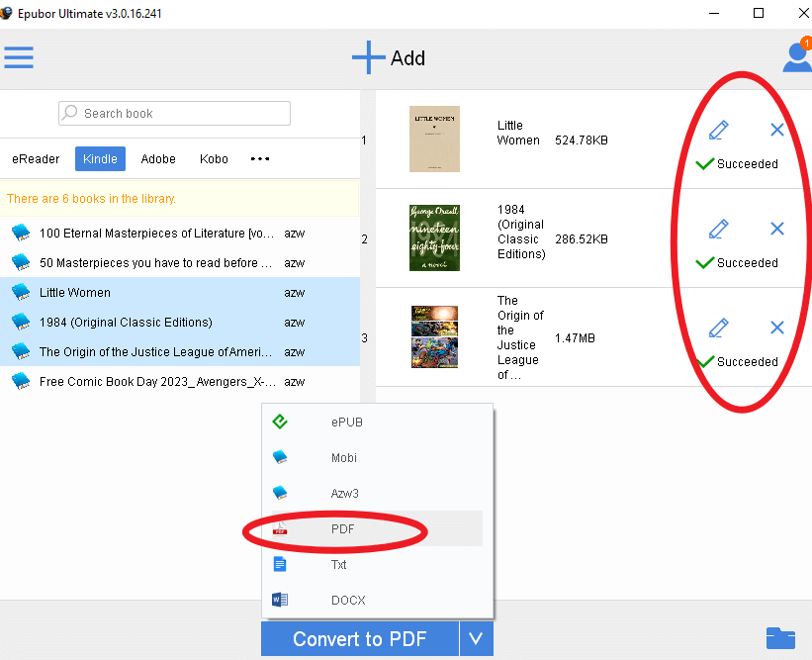The height and width of the screenshot is (660, 812).
Task: Choose PDF as the output format
Action: coord(377,528)
